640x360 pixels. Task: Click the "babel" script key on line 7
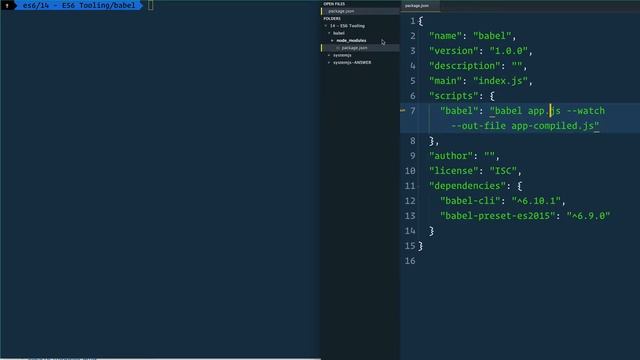[x=459, y=111]
